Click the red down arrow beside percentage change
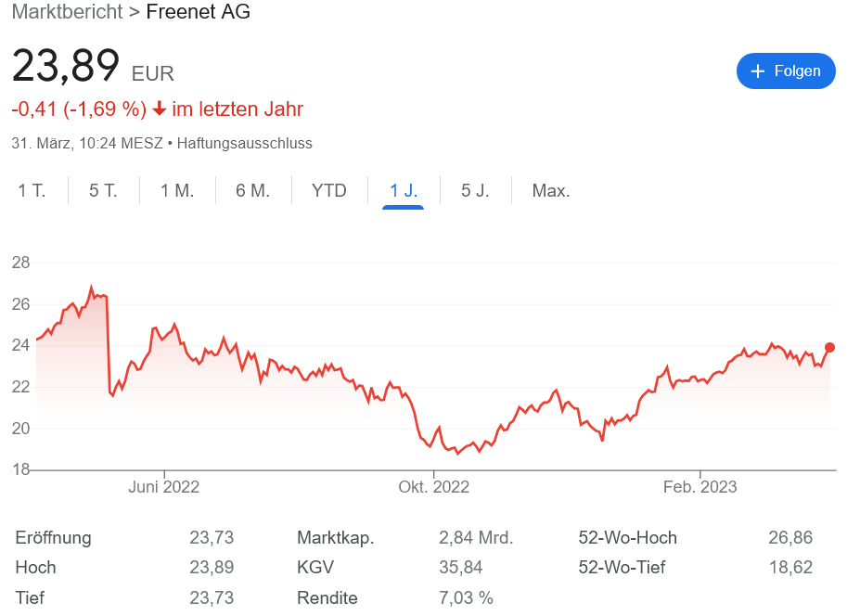 [160, 109]
